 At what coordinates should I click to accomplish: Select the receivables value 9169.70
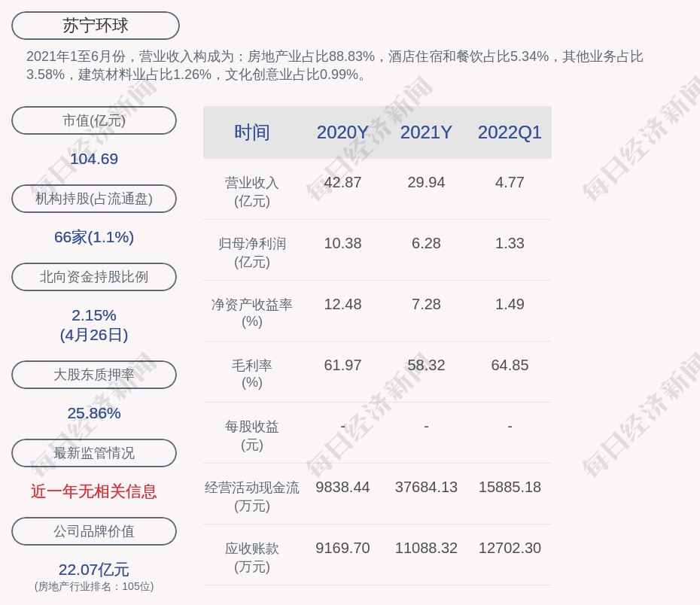(x=343, y=548)
